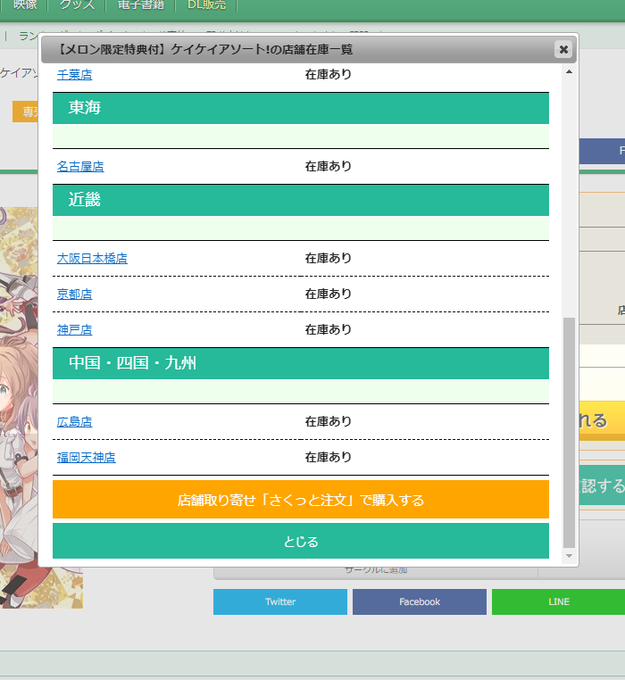The image size is (625, 680).
Task: Open the 千葉店 store link
Action: (75, 75)
